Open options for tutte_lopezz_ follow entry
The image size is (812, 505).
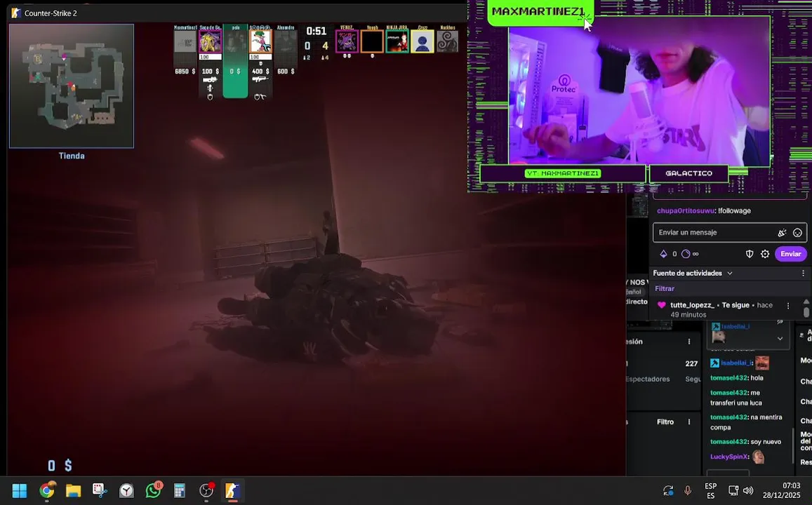click(788, 306)
